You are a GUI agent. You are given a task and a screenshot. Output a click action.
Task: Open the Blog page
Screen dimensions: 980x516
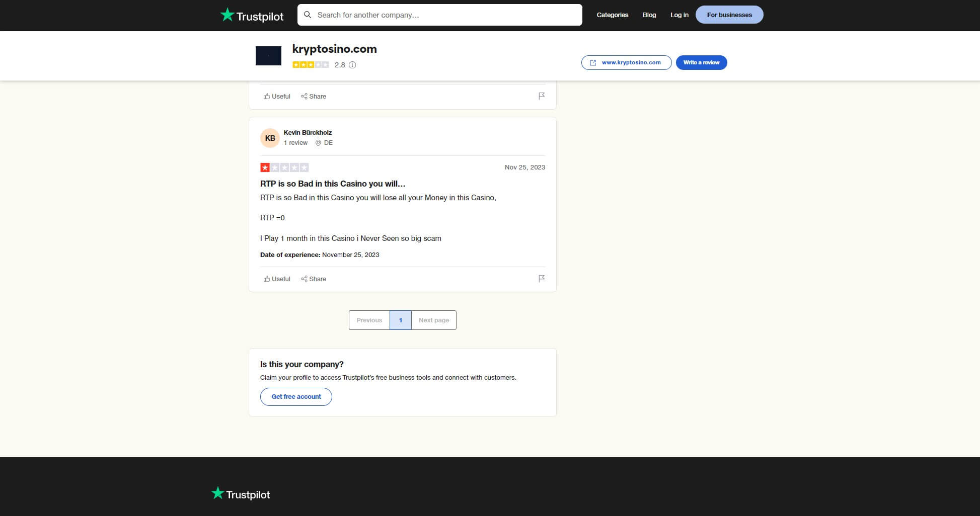coord(649,15)
